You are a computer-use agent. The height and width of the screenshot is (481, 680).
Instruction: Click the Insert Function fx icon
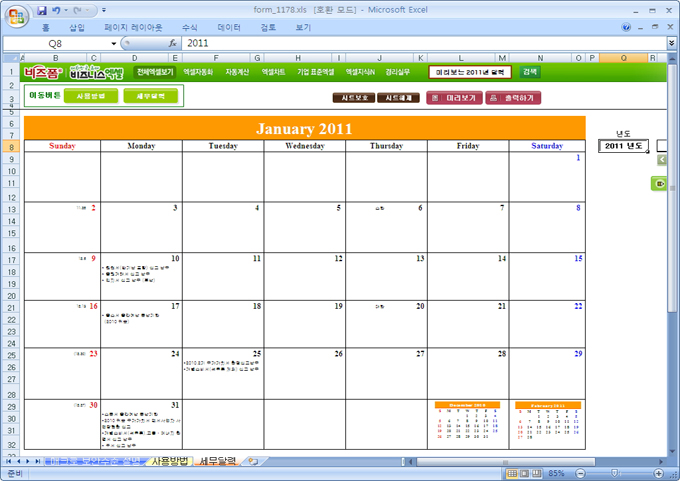click(173, 43)
